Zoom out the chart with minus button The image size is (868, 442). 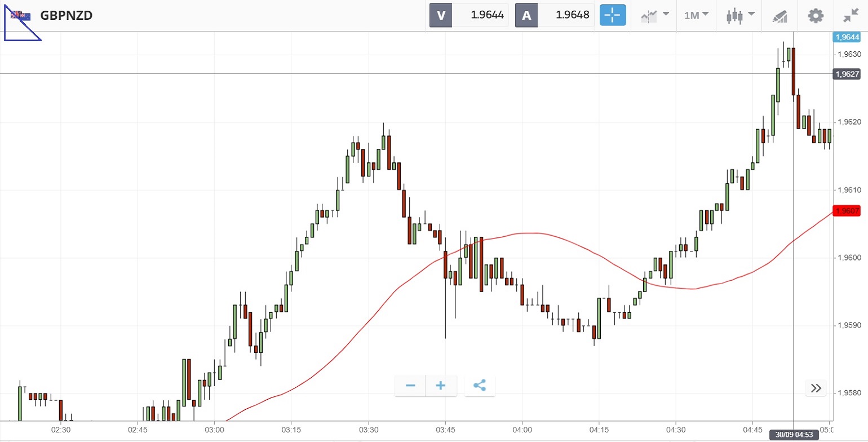point(410,386)
